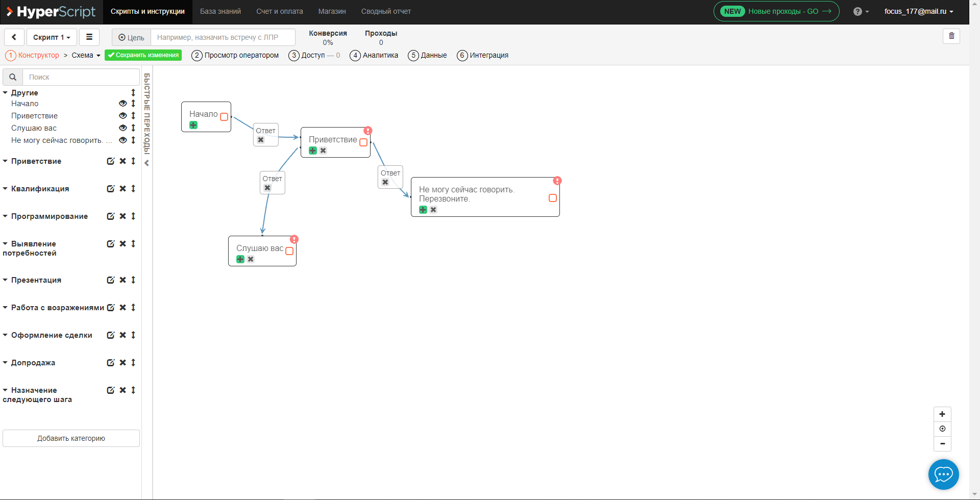
Task: Click Сохранить изменения button
Action: pyautogui.click(x=143, y=55)
